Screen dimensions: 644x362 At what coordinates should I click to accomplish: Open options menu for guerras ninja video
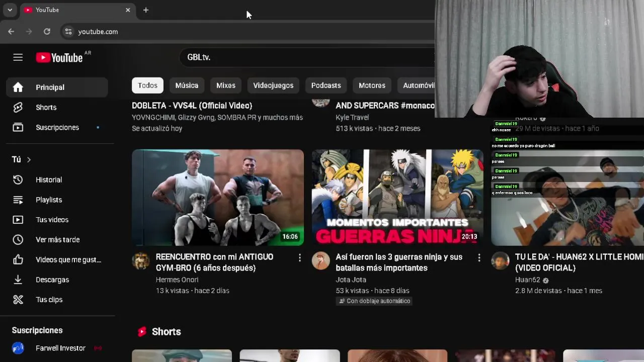click(479, 258)
